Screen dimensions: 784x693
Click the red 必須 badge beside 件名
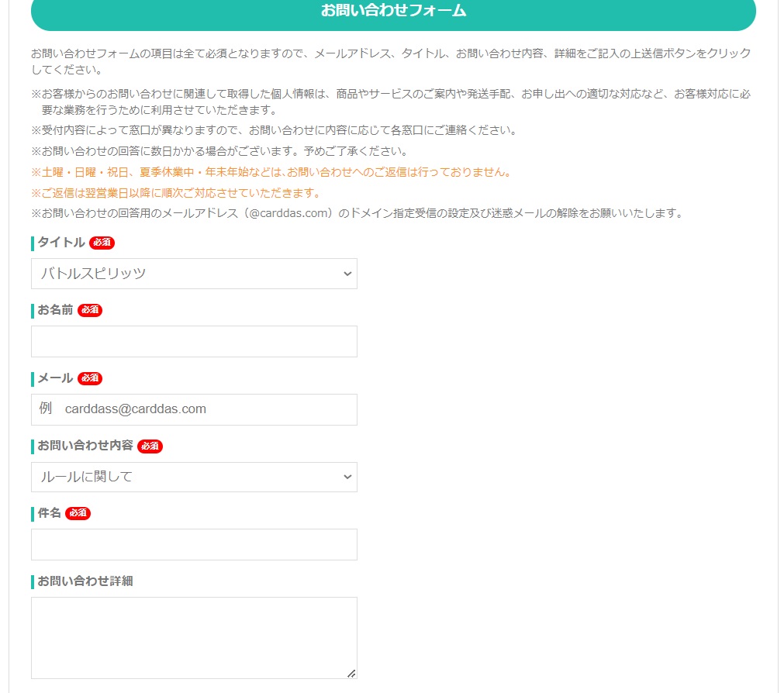point(78,513)
